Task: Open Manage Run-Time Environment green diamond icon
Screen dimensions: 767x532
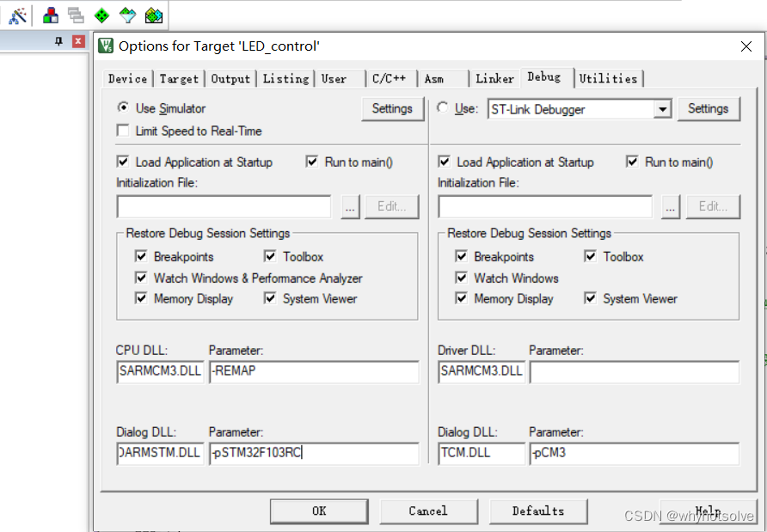Action: (101, 15)
